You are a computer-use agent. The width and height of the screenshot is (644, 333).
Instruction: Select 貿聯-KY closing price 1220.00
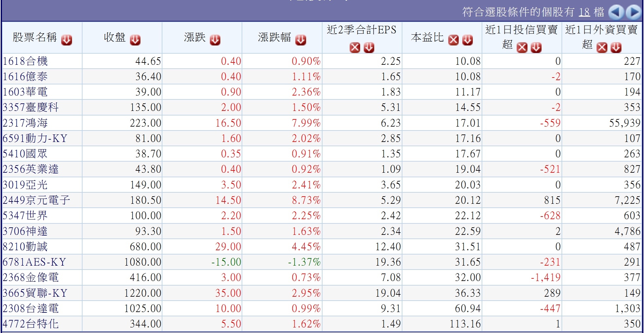[143, 293]
